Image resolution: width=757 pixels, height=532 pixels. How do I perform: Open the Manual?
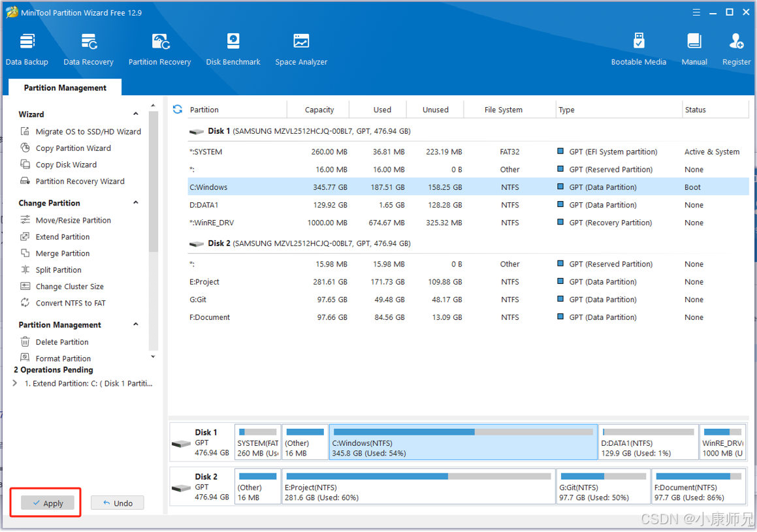click(x=694, y=49)
